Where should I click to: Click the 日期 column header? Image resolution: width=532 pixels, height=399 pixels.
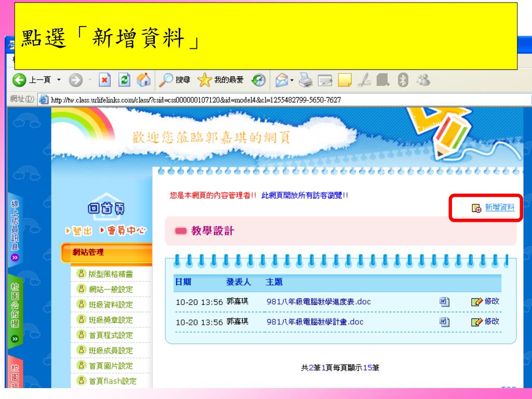click(x=183, y=282)
